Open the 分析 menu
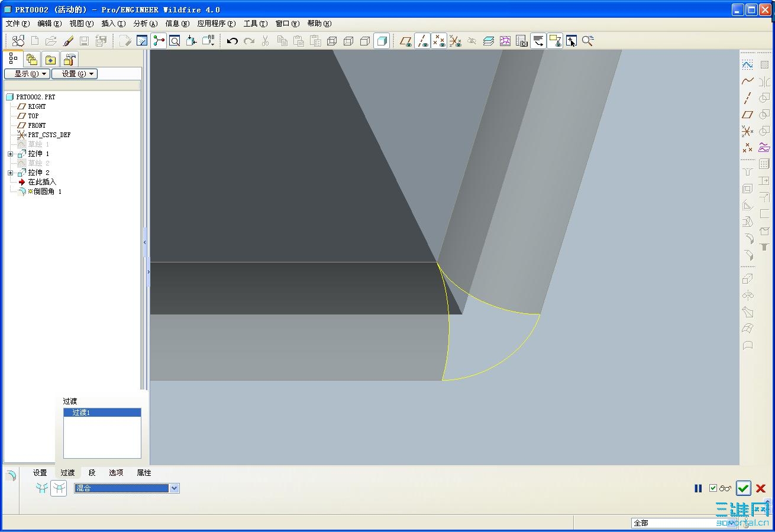The height and width of the screenshot is (532, 775). pyautogui.click(x=145, y=24)
